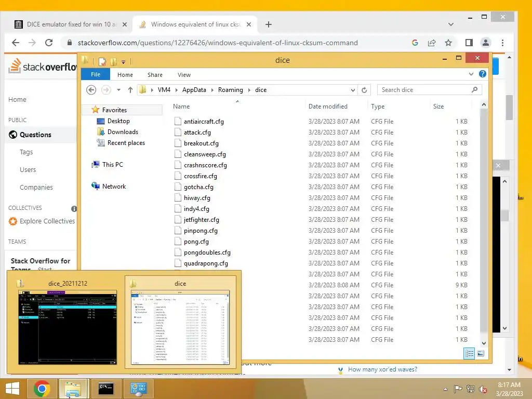Viewport: 532px width, 399px height.
Task: Select This PC in navigation pane
Action: [112, 165]
